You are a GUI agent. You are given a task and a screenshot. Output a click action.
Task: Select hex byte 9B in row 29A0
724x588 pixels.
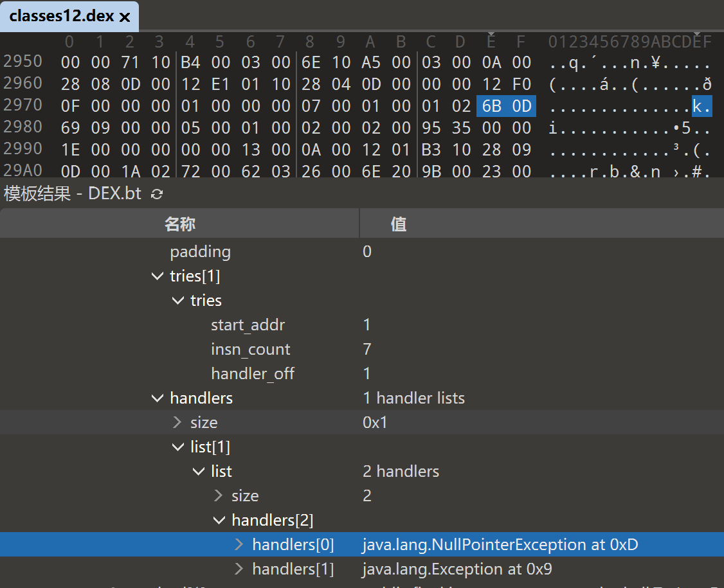pyautogui.click(x=431, y=171)
